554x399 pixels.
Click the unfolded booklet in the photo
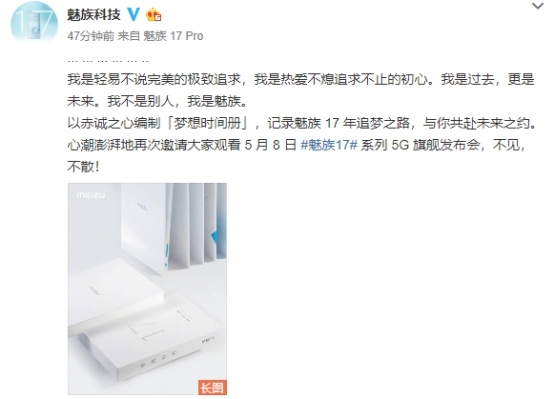[174, 228]
